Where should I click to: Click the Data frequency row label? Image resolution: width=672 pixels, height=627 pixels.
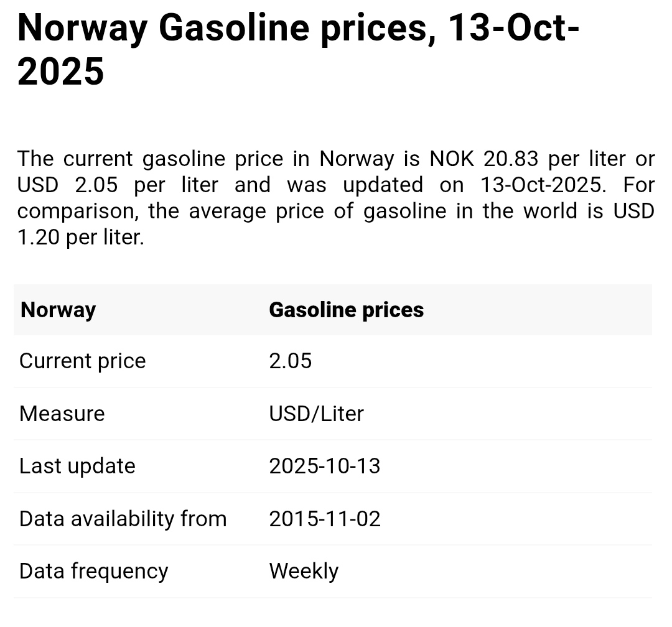94,572
